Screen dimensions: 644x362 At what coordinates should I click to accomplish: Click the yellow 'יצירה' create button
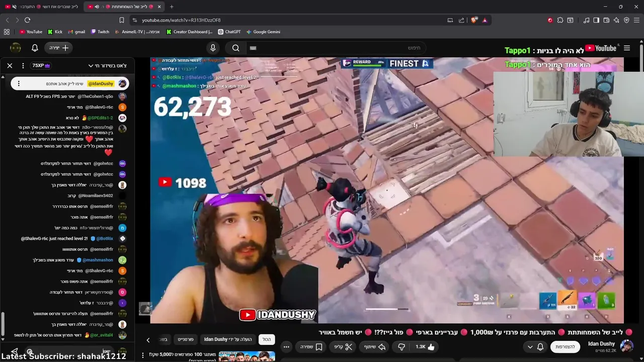tap(59, 48)
